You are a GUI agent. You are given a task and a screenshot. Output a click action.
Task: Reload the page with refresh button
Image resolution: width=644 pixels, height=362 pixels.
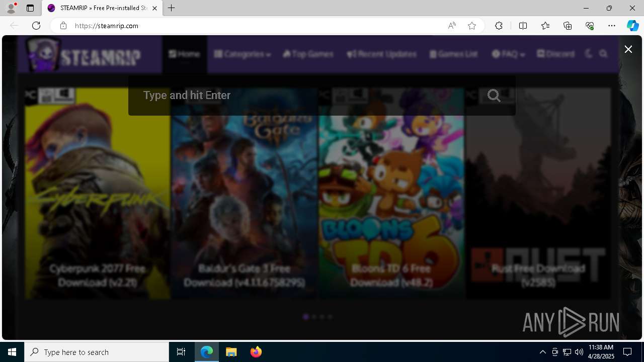tap(36, 26)
